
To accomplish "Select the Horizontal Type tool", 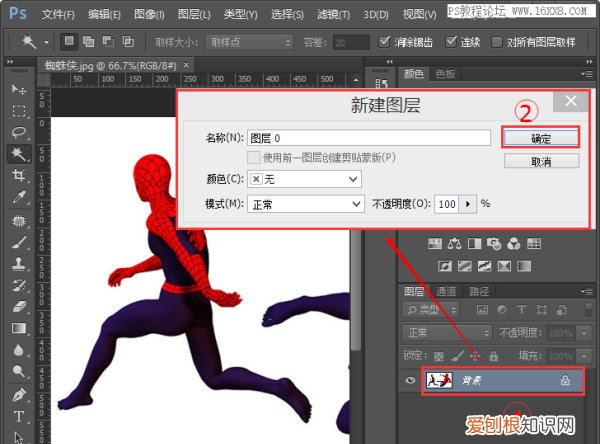I will (x=19, y=416).
